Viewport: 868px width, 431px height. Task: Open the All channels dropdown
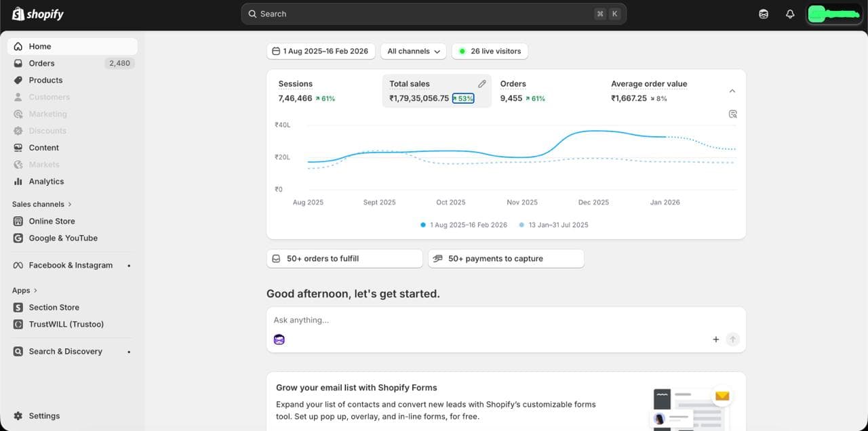click(414, 52)
